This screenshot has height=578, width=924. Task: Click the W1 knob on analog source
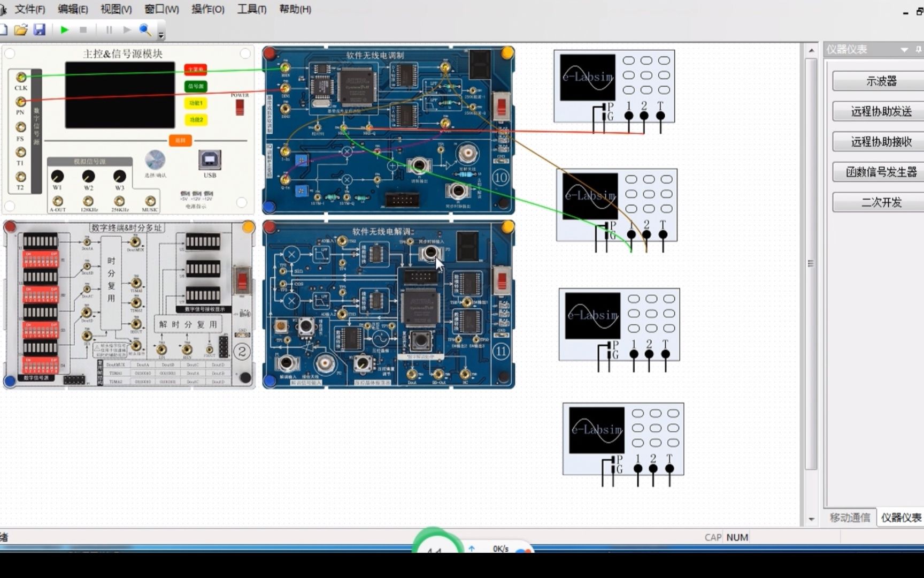pos(57,176)
